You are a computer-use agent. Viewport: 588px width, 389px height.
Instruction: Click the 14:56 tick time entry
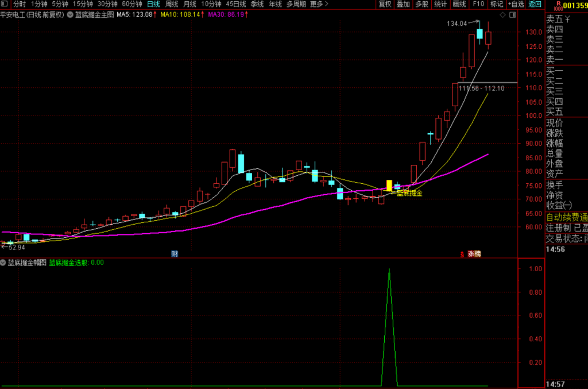pyautogui.click(x=555, y=249)
